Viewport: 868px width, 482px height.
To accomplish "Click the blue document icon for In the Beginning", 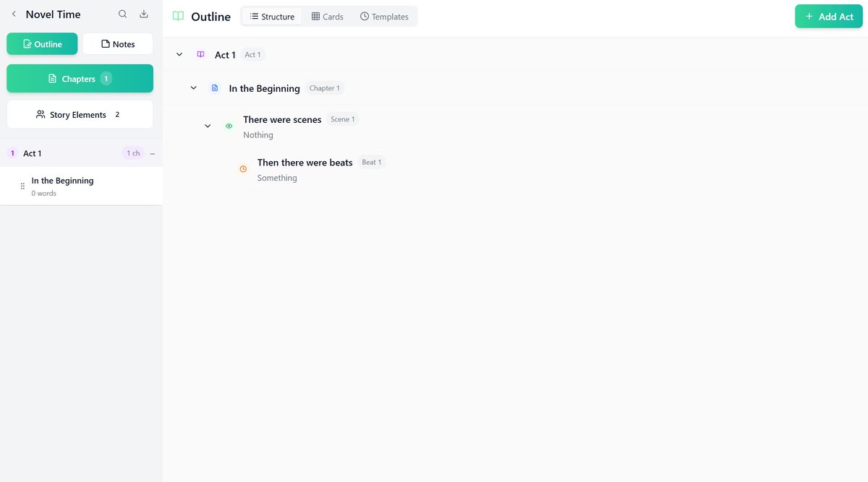I will pyautogui.click(x=215, y=88).
